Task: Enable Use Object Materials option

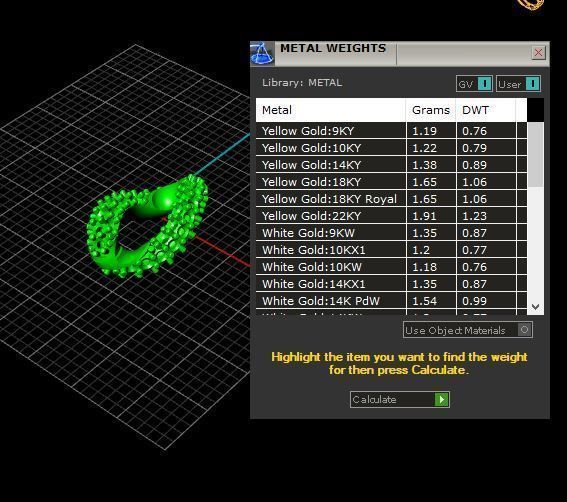Action: [468, 330]
